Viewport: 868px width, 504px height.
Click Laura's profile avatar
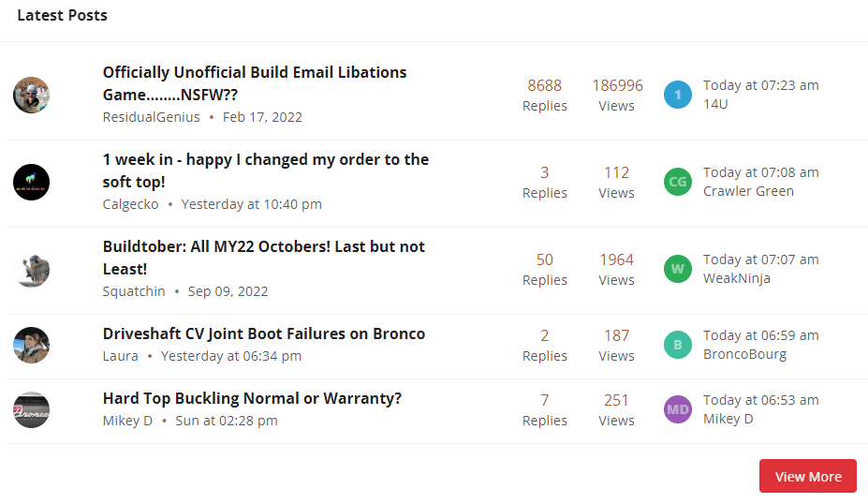[x=32, y=345]
